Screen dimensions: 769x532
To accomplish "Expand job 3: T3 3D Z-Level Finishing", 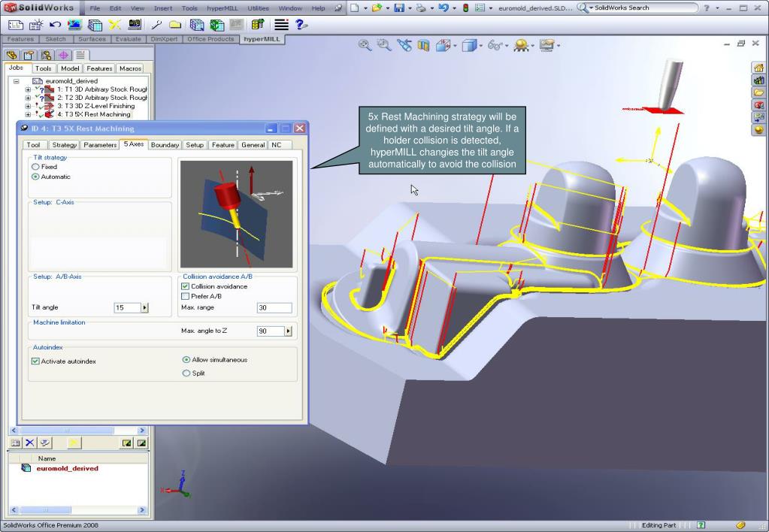I will pos(28,107).
